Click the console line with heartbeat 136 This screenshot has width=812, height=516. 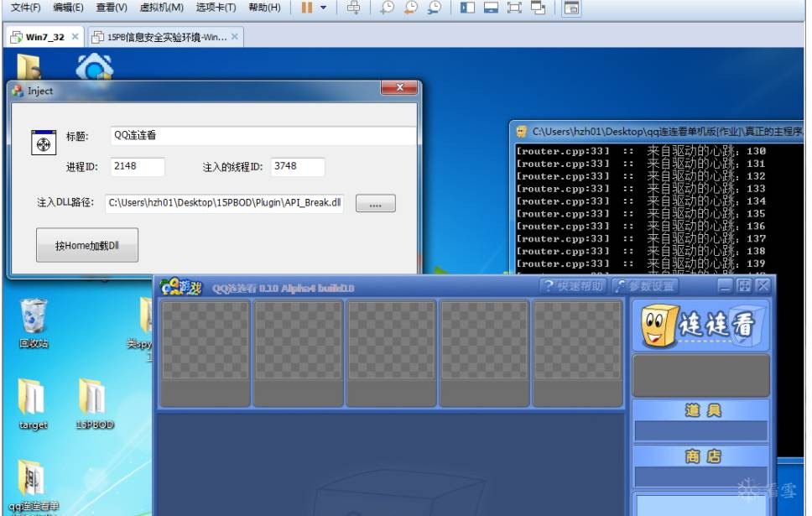tap(641, 227)
